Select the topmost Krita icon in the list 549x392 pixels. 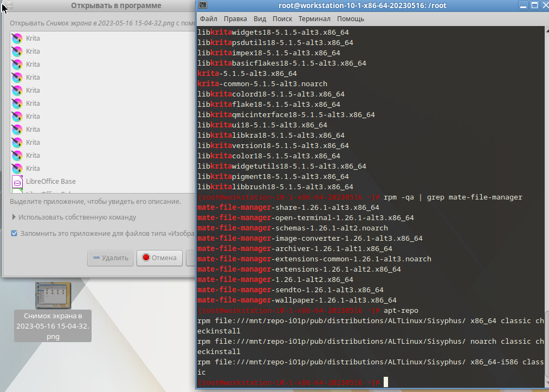[x=17, y=38]
